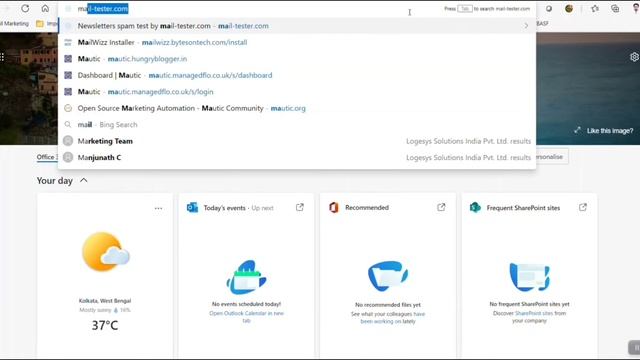Click the browser refresh icon
The height and width of the screenshot is (360, 640).
tap(25, 9)
